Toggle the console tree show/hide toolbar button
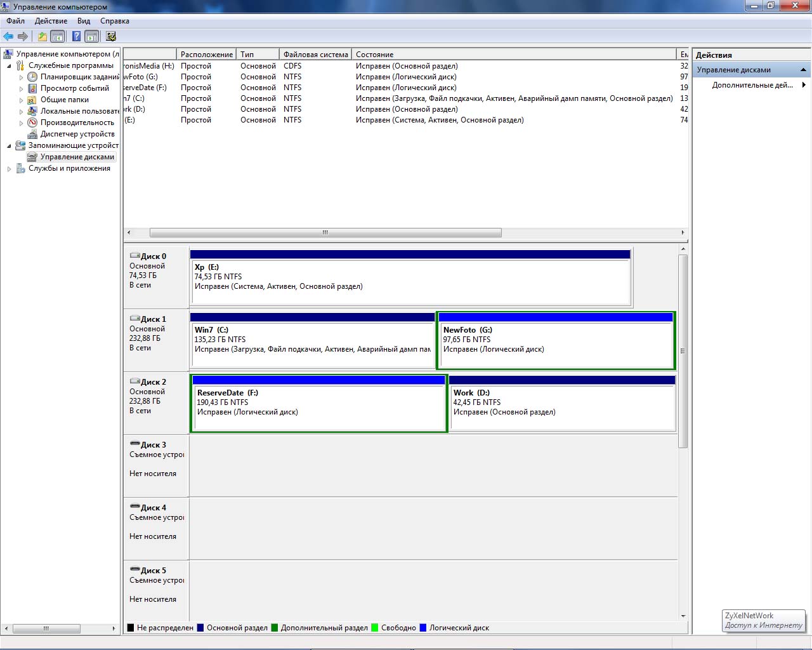This screenshot has height=650, width=812. point(58,37)
